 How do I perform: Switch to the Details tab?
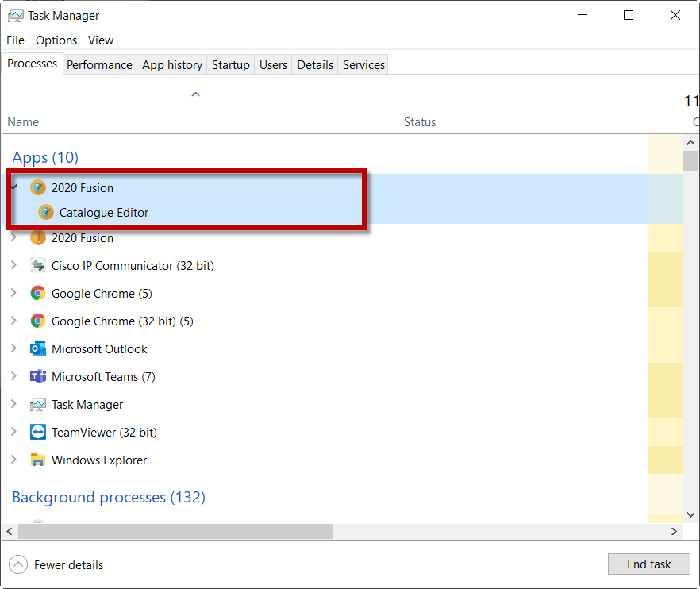point(315,65)
